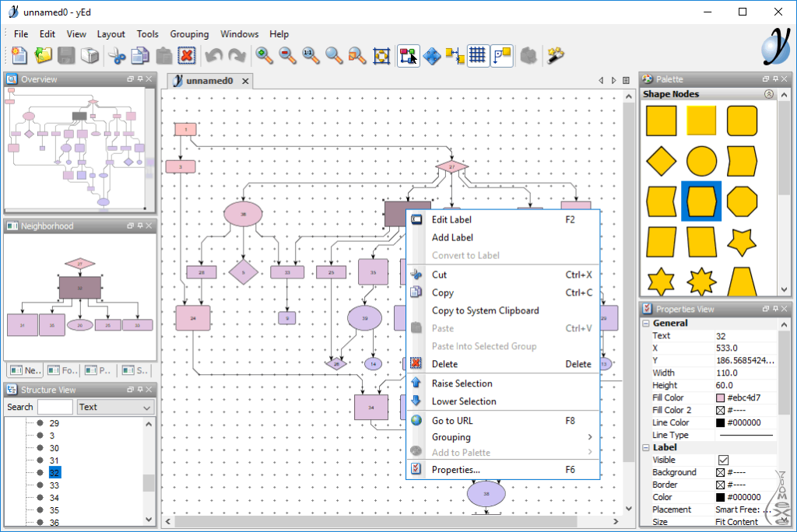This screenshot has height=532, width=797.
Task: Click the New Document toolbar icon
Action: click(x=19, y=55)
